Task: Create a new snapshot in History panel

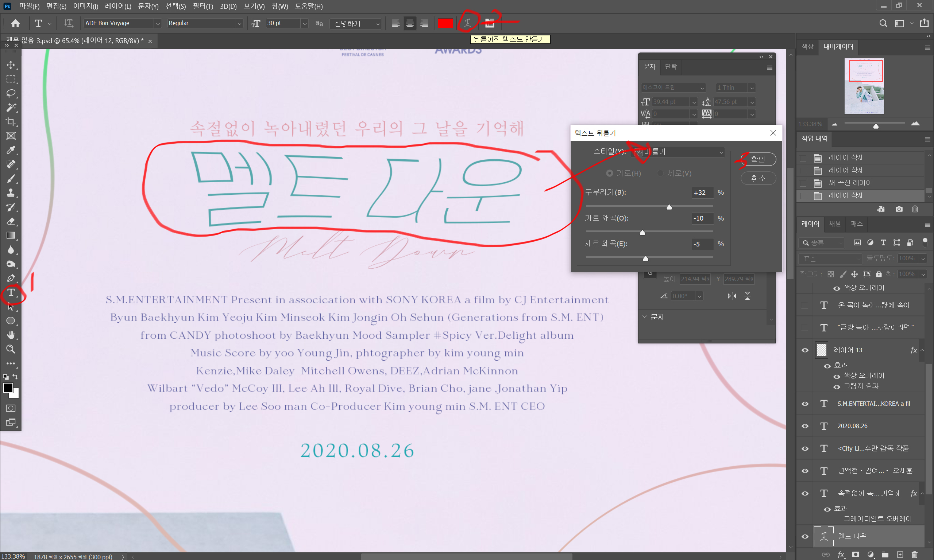Action: point(899,209)
